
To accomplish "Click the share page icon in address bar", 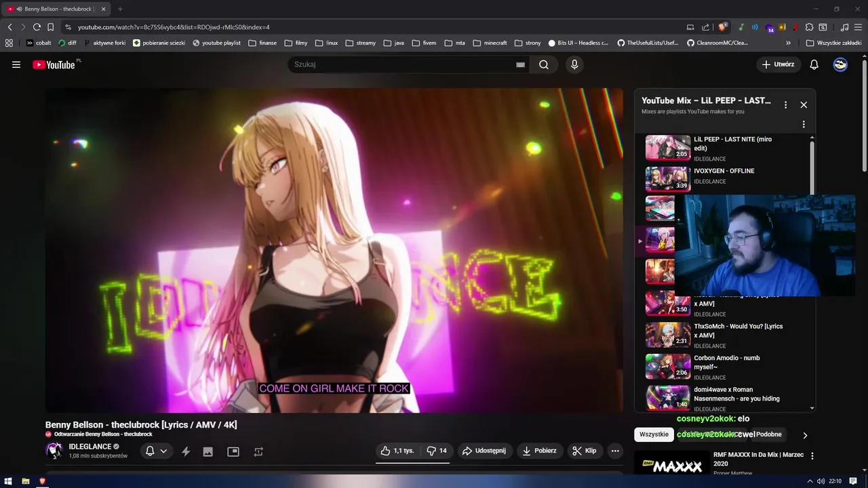I will tap(705, 27).
